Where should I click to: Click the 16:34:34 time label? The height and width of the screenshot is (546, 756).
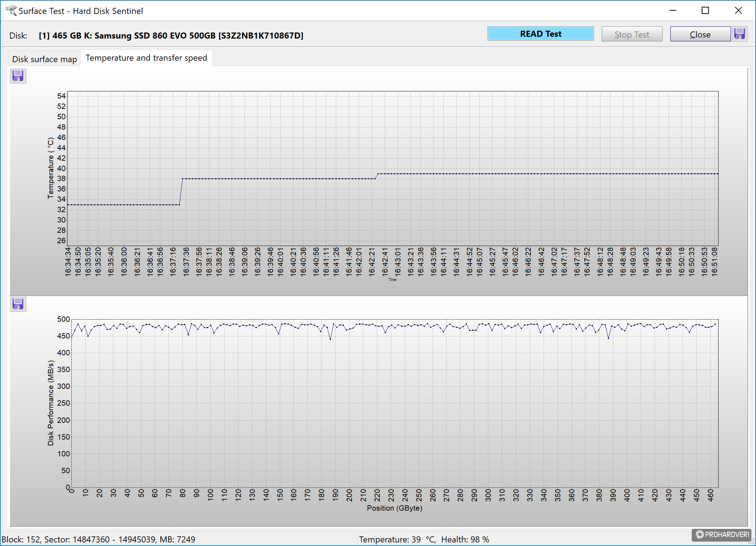tap(68, 261)
